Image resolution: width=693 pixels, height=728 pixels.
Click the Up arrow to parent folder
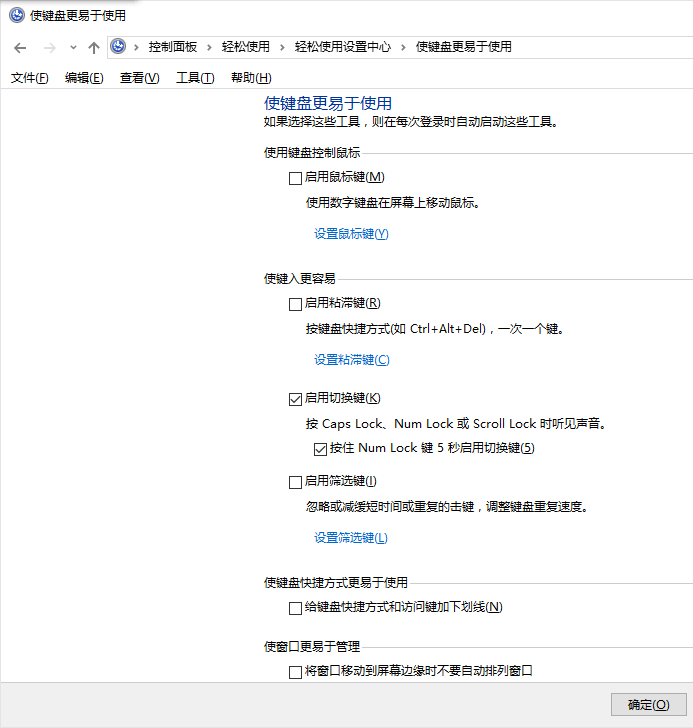[94, 47]
